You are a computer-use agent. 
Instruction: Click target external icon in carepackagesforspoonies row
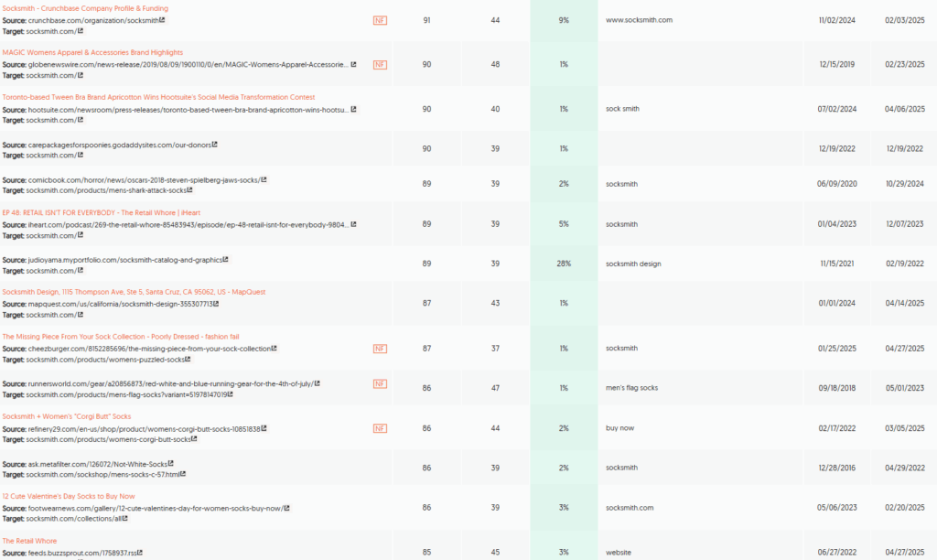[x=81, y=156]
